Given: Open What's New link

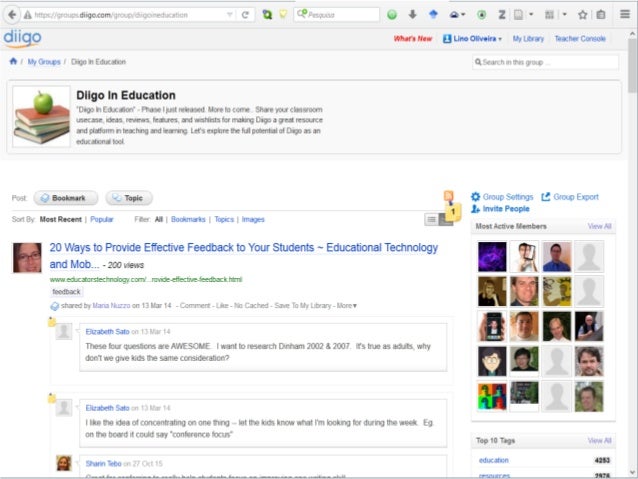Looking at the screenshot, I should point(413,39).
